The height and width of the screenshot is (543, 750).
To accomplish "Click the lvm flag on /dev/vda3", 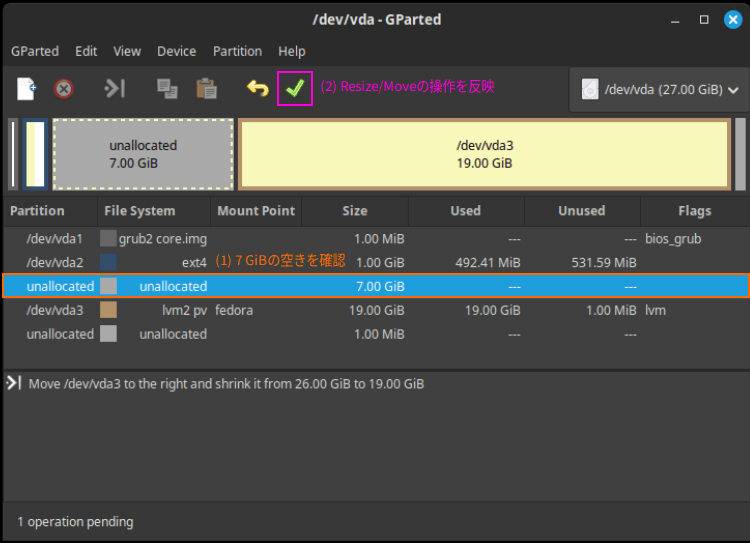I will [655, 310].
